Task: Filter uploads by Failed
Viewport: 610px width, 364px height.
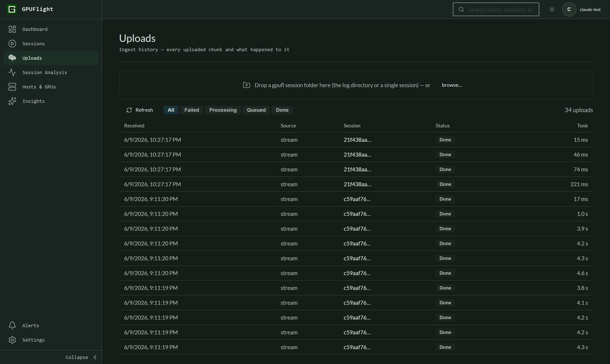Action: (x=192, y=110)
